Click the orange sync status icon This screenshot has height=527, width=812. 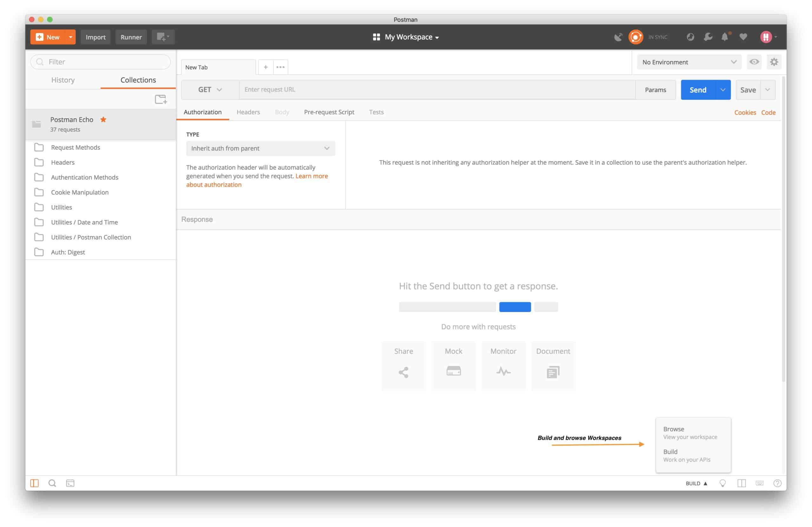[636, 37]
